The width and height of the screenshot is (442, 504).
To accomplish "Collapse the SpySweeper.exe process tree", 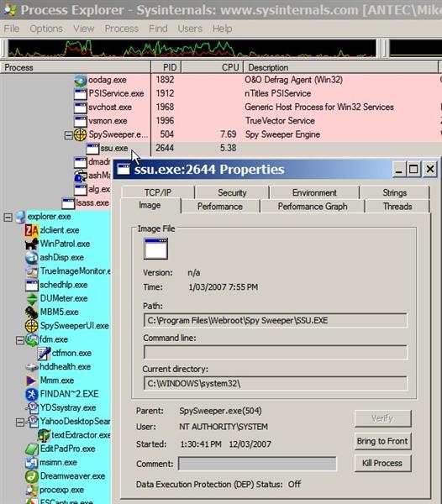I will tap(68, 135).
